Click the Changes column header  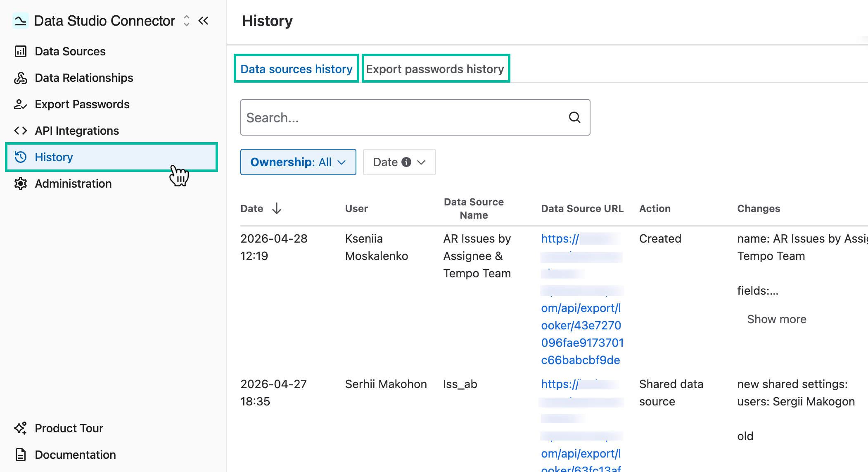point(759,209)
